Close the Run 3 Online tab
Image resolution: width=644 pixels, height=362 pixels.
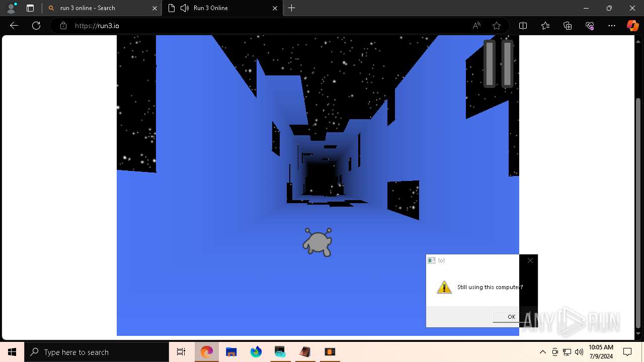click(x=275, y=8)
